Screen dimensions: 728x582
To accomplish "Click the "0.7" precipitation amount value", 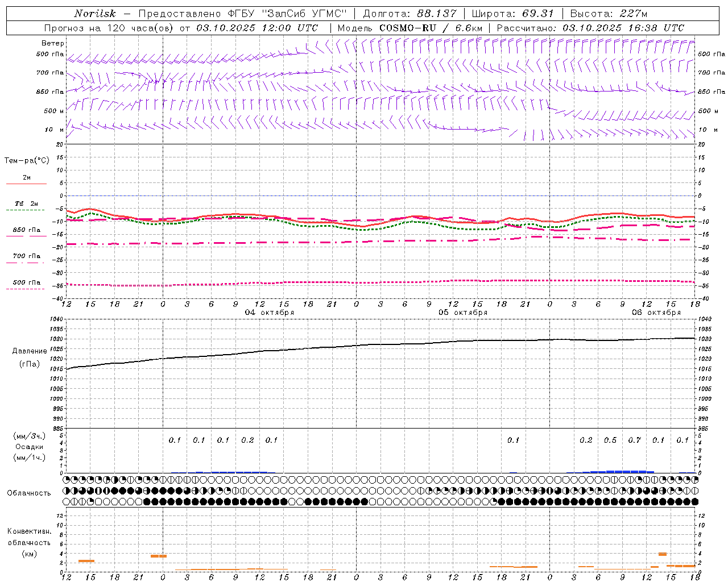I will (635, 440).
